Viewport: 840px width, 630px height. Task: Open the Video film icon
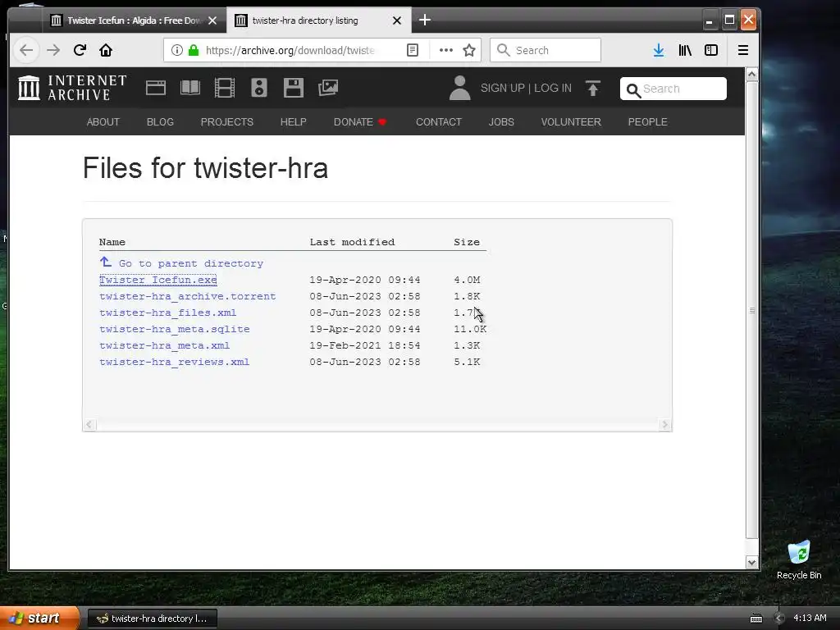(225, 88)
